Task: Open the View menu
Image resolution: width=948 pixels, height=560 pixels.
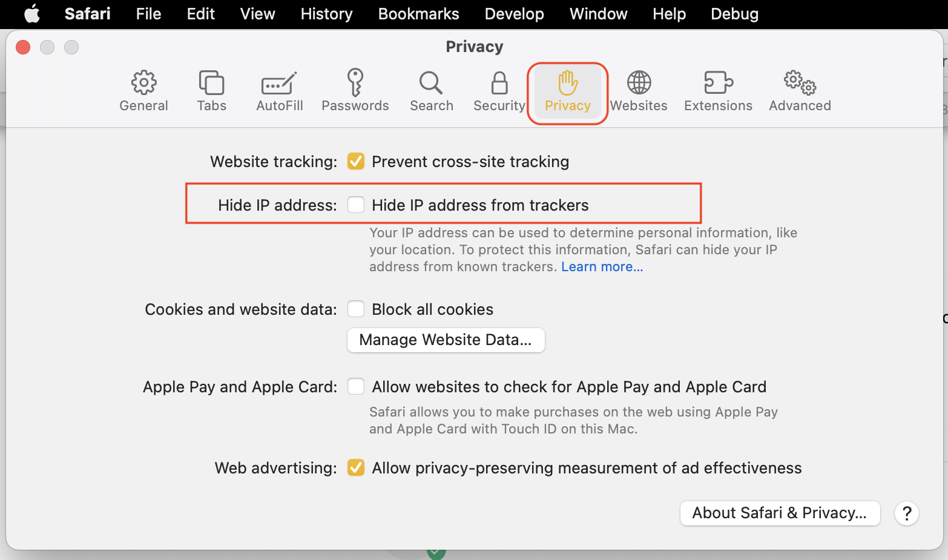Action: pos(257,13)
